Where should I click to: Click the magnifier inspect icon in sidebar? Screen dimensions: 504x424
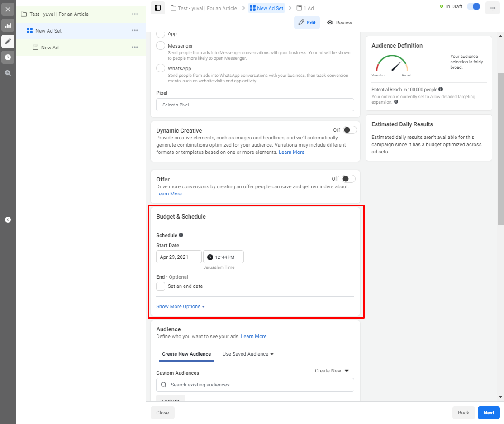click(8, 73)
